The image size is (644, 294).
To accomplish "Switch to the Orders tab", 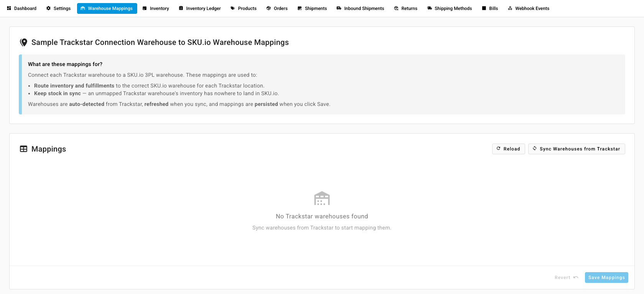I will (x=277, y=8).
